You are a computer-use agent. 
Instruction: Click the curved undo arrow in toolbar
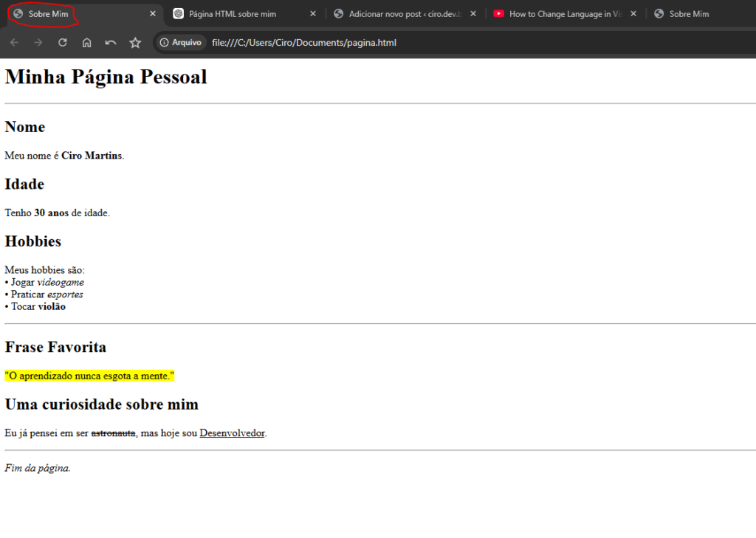(x=111, y=43)
